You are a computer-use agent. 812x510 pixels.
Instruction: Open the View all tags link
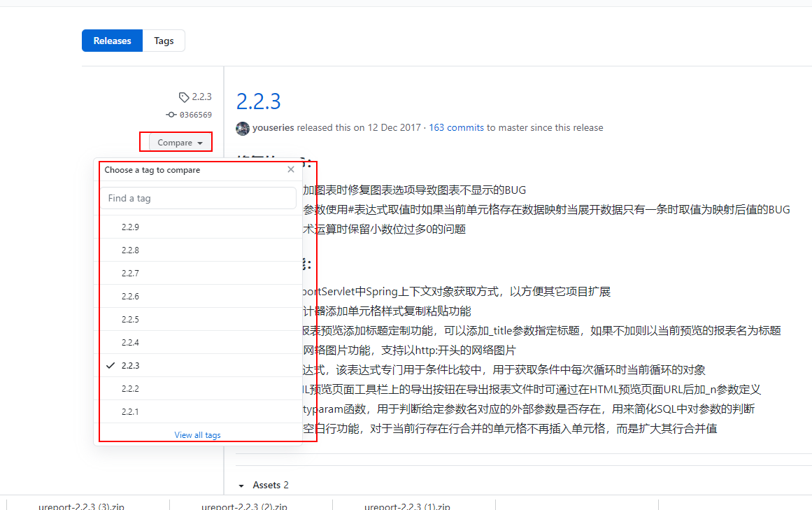197,435
